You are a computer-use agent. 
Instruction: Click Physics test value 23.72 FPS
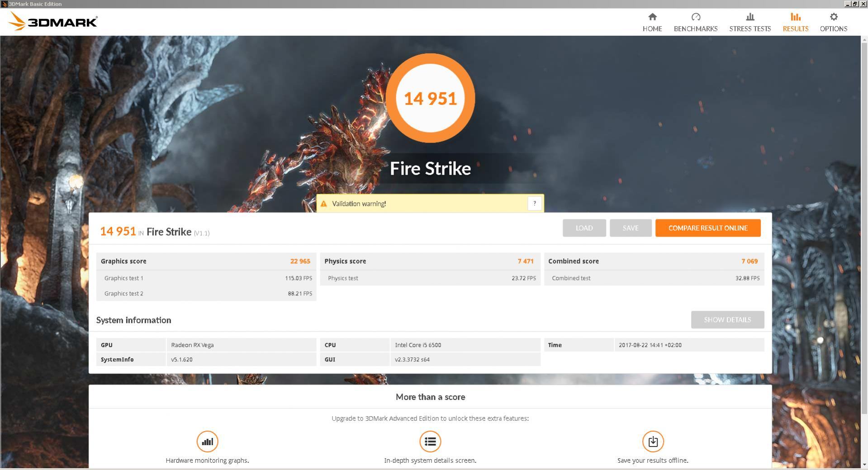tap(523, 278)
